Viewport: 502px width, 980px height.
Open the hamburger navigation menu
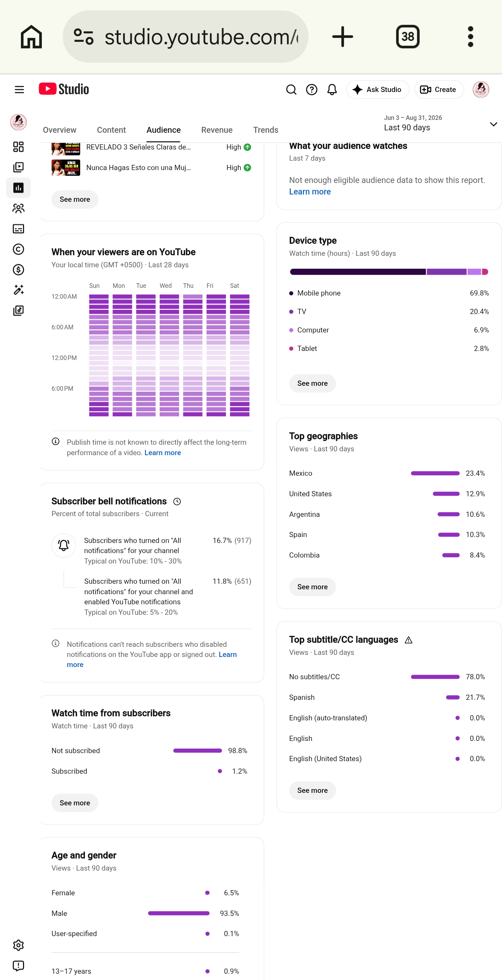[x=19, y=90]
